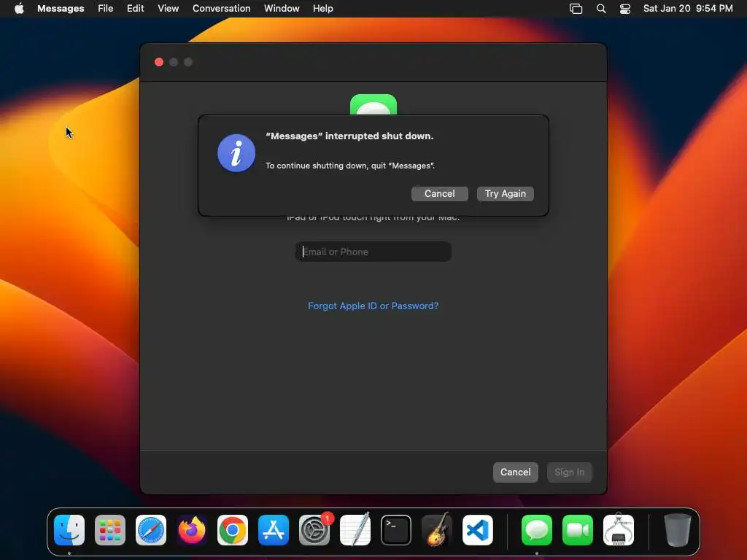The image size is (747, 560).
Task: Open the Conversation menu
Action: [x=222, y=8]
